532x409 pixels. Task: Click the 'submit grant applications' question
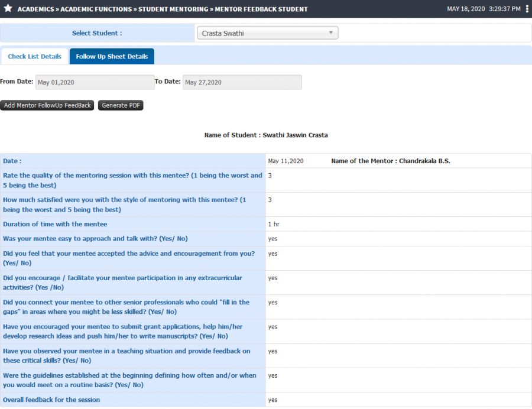[123, 332]
